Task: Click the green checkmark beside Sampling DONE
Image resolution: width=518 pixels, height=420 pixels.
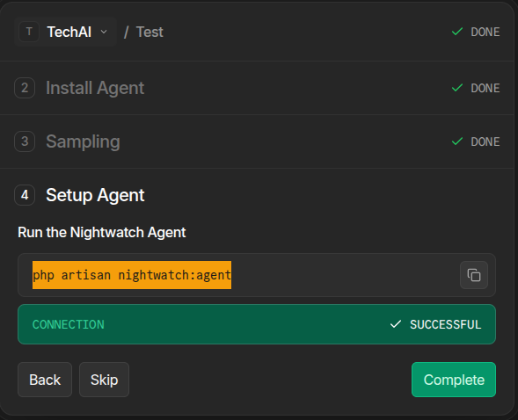Action: point(457,141)
